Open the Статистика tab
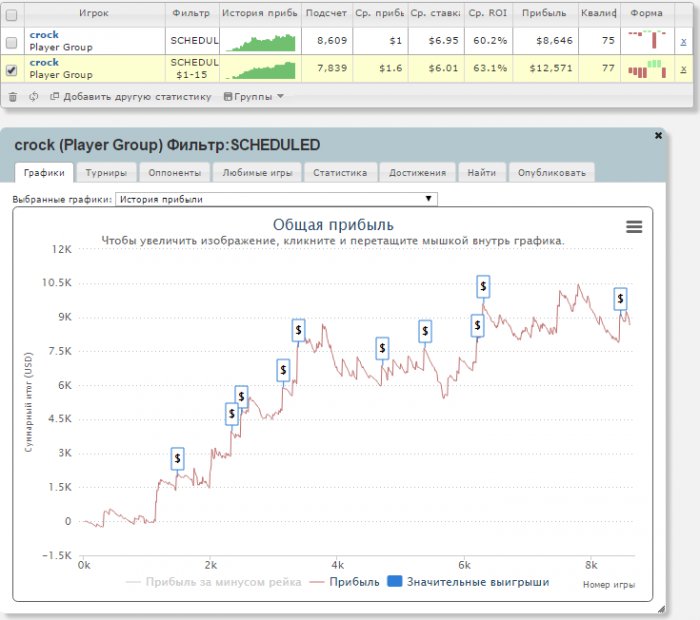Image resolution: width=700 pixels, height=620 pixels. pyautogui.click(x=340, y=173)
